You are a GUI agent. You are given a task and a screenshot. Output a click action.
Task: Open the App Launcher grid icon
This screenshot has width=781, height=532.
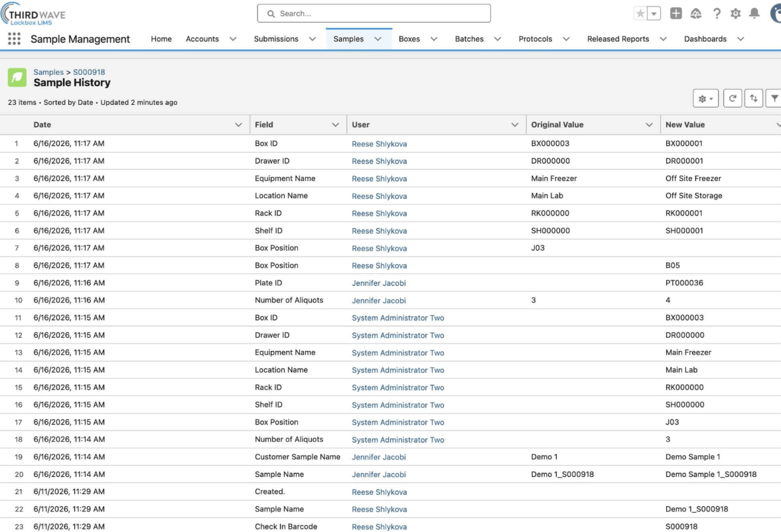coord(14,39)
